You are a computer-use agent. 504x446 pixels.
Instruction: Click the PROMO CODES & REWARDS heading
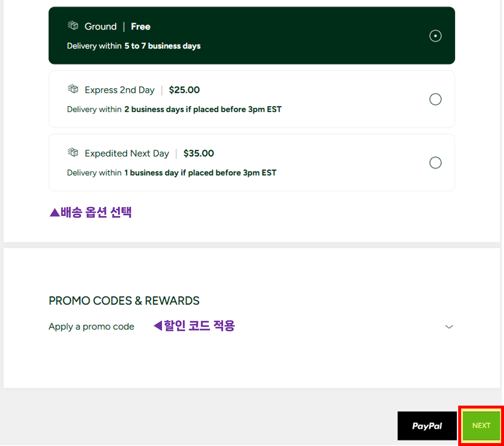[124, 301]
